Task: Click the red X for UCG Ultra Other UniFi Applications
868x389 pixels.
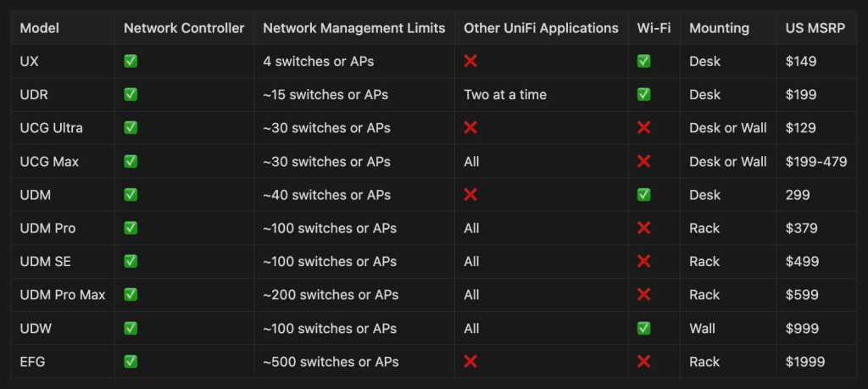Action: pyautogui.click(x=470, y=128)
